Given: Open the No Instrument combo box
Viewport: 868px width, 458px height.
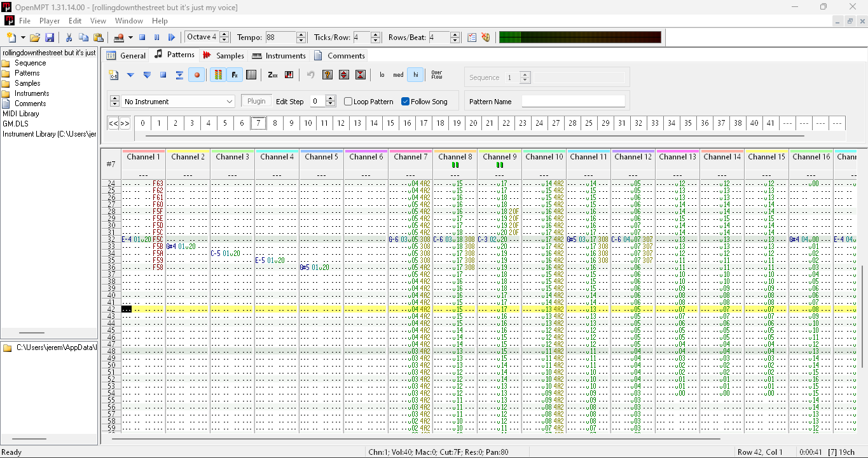Looking at the screenshot, I should click(x=179, y=102).
